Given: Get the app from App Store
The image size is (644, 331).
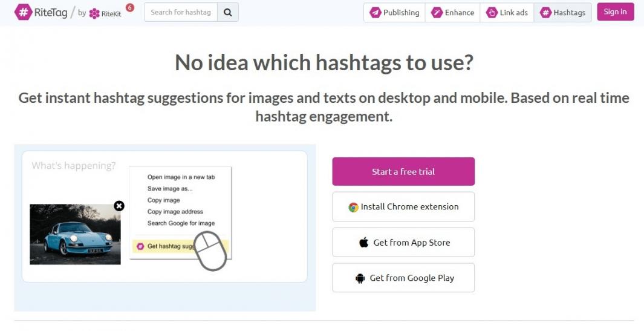Looking at the screenshot, I should (403, 242).
